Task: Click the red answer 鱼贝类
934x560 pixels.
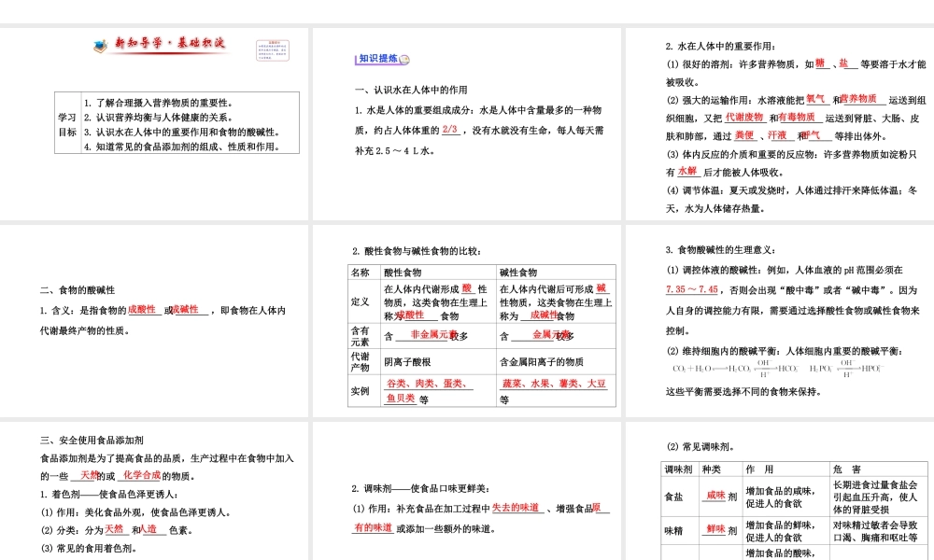Action: (x=401, y=399)
